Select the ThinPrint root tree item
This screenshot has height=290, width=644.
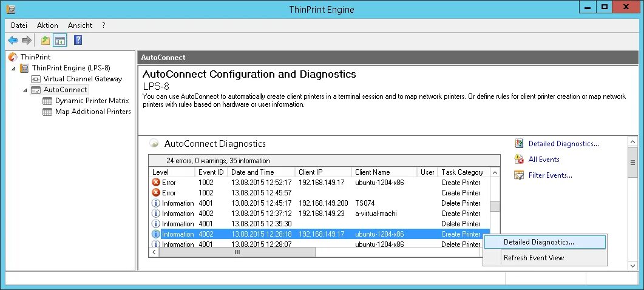coord(36,56)
